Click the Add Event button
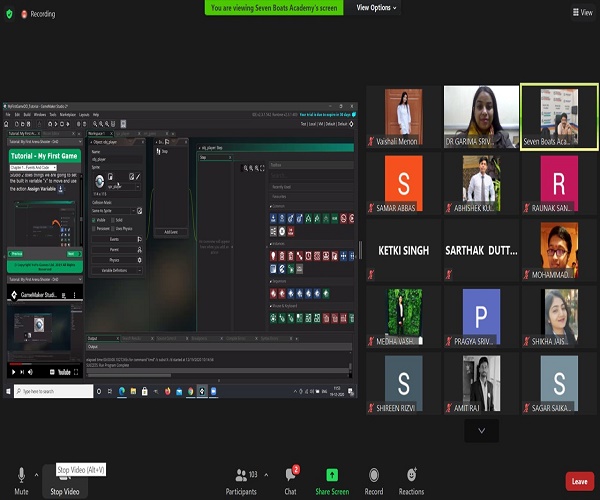 tap(171, 232)
